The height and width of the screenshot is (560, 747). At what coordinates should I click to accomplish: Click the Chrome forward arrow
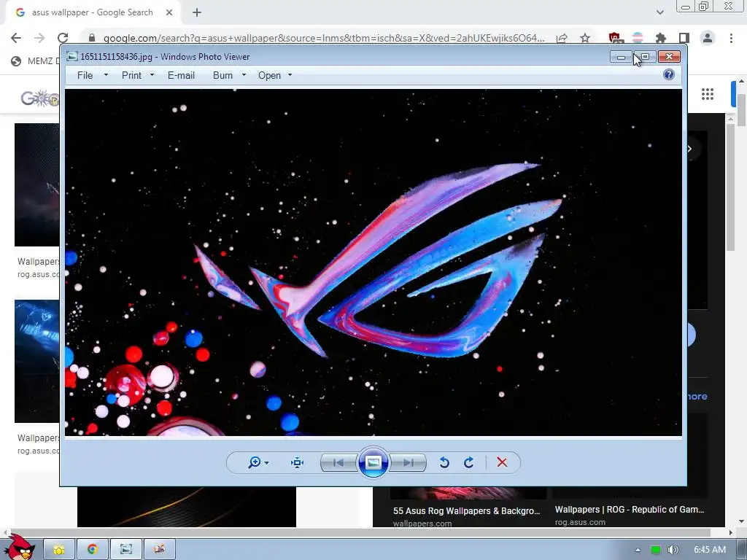pyautogui.click(x=39, y=38)
